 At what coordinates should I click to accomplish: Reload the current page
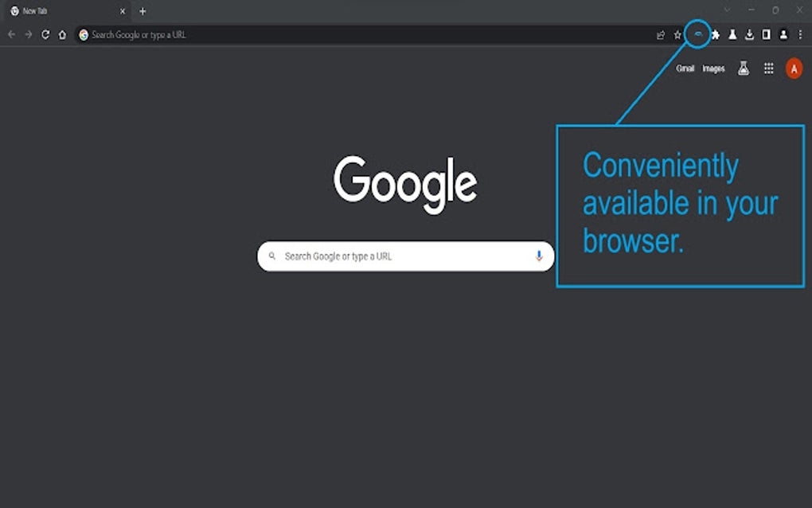click(45, 35)
